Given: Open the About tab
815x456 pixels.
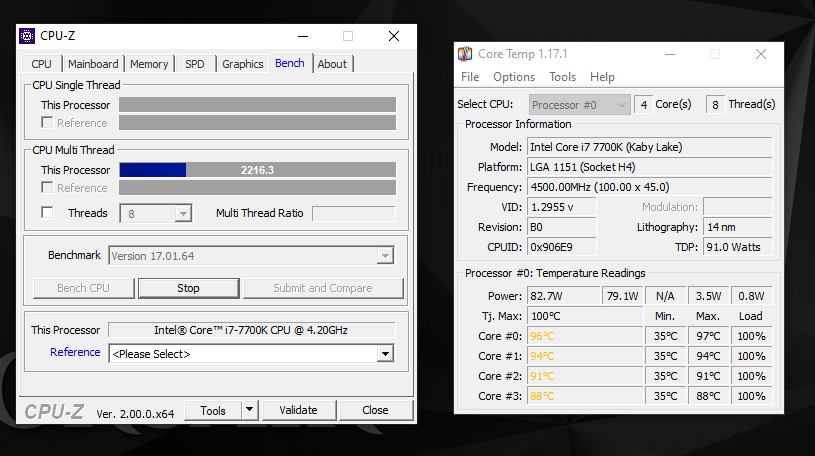Looking at the screenshot, I should pos(332,64).
